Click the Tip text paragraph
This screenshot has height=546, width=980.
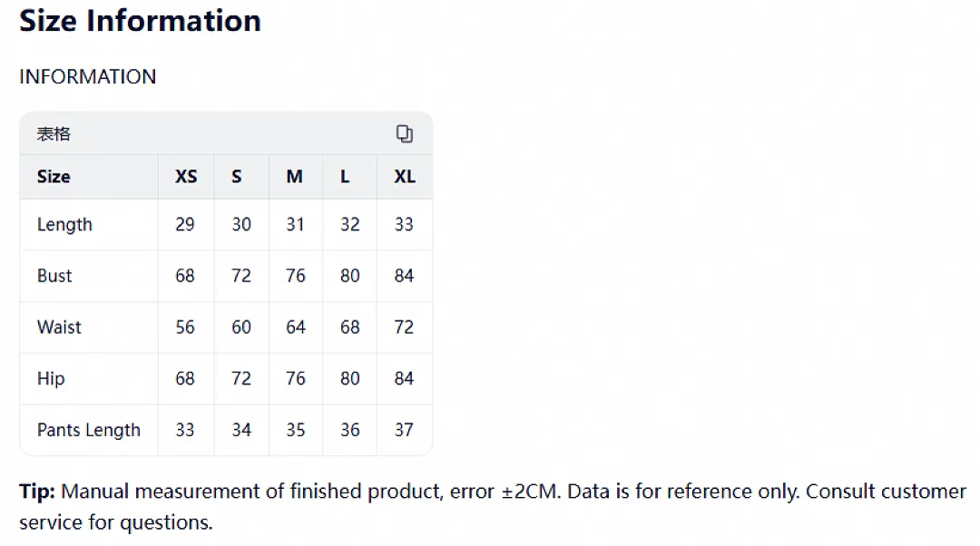coord(493,507)
